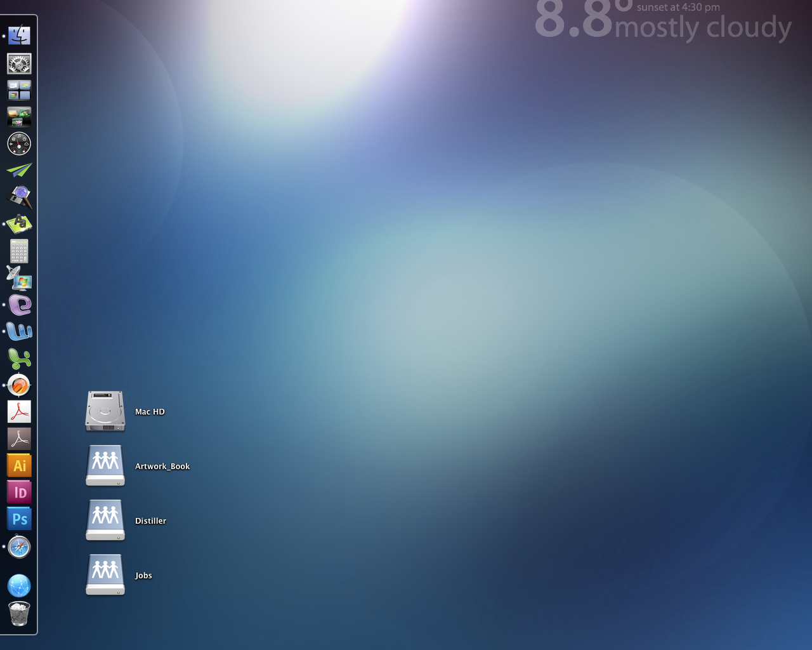Switch to Safari browser
This screenshot has width=812, height=650.
(x=19, y=547)
